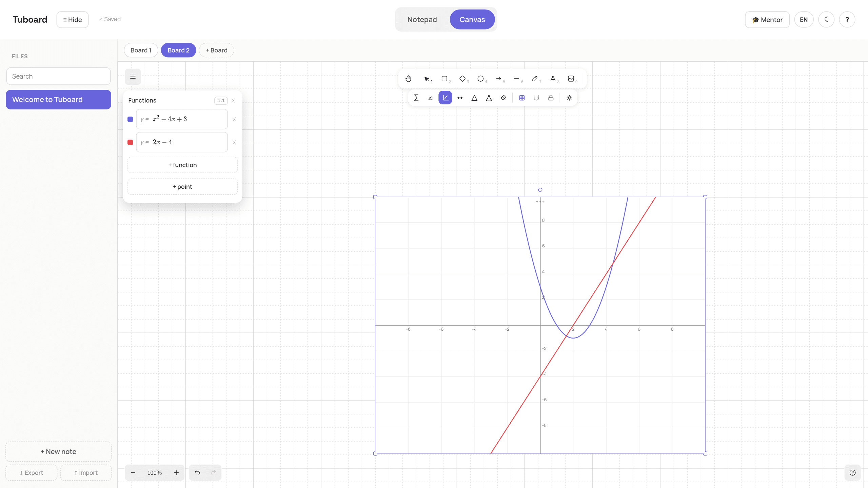Remove the x² − 4x + 3 function
This screenshot has height=488, width=868.
pyautogui.click(x=234, y=119)
